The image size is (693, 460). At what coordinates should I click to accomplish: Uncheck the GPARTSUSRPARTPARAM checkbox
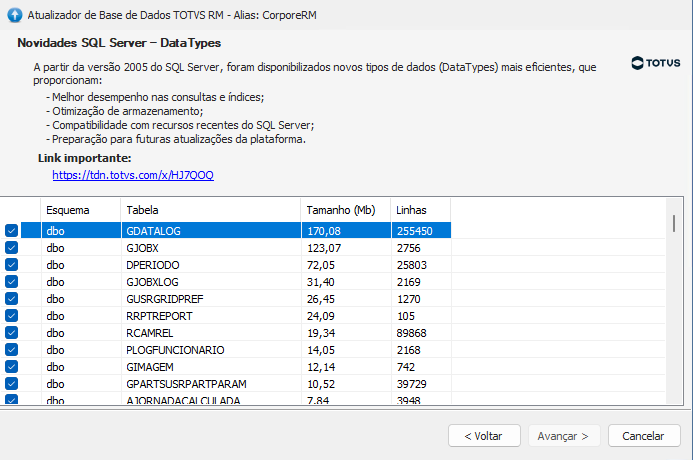(11, 384)
